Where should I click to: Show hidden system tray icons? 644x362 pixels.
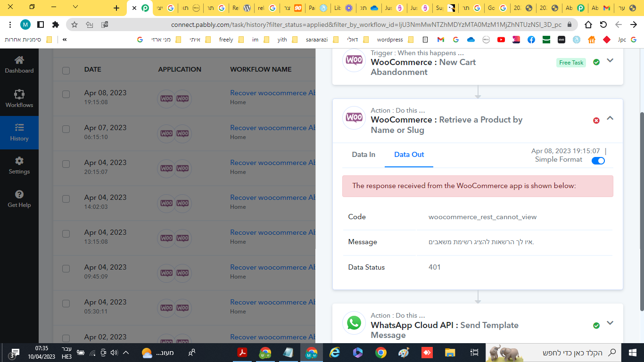tap(126, 353)
